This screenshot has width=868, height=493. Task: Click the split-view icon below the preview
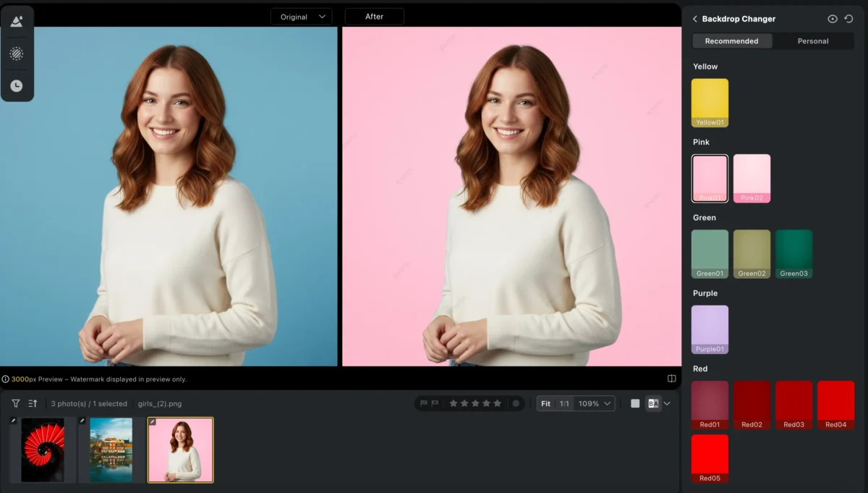coord(671,379)
